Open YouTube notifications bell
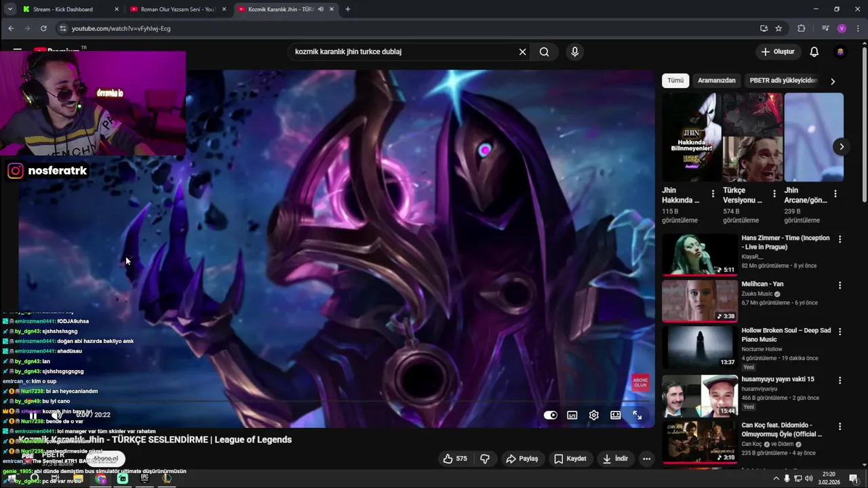Viewport: 868px width, 488px height. click(814, 52)
